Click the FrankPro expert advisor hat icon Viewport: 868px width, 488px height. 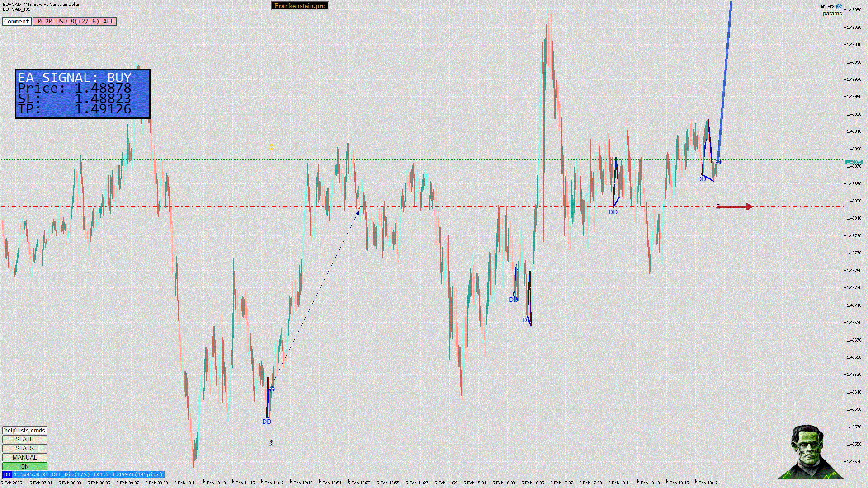839,6
